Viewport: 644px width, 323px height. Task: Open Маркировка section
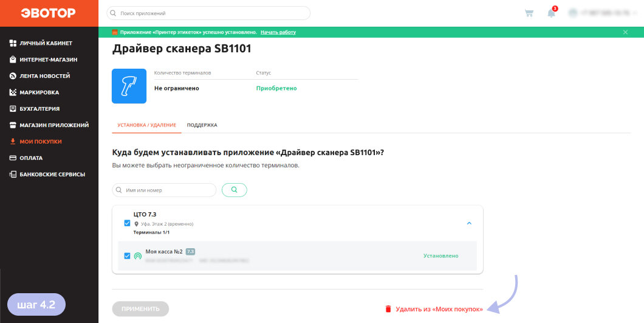pyautogui.click(x=39, y=92)
